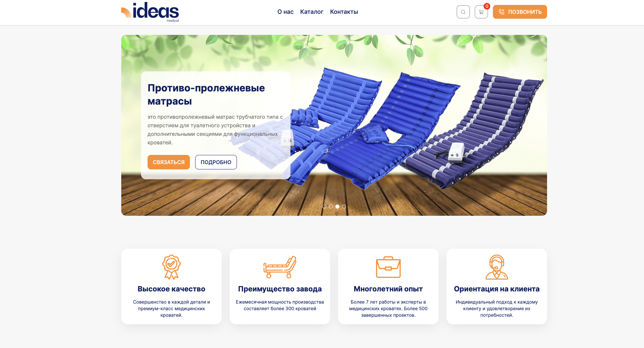Viewport: 644px width, 348px height.
Task: Open the shopping cart icon
Action: coord(481,12)
